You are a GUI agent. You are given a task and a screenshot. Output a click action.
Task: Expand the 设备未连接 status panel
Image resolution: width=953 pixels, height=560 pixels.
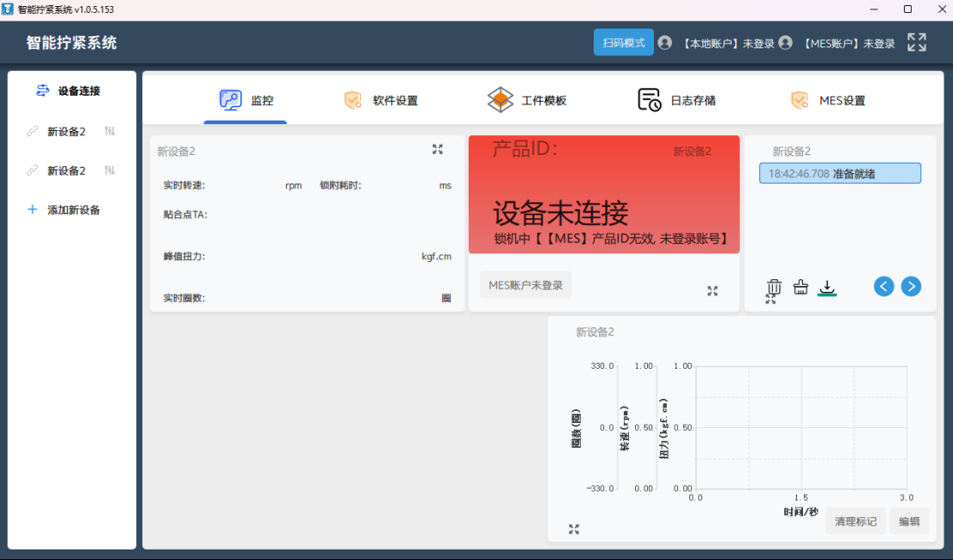713,291
